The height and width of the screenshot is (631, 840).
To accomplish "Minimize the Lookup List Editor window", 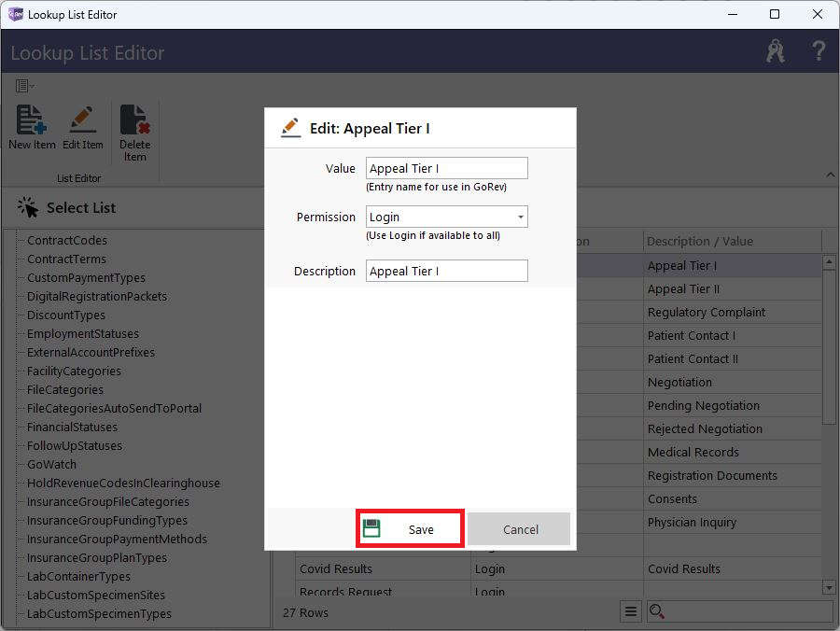I will [733, 14].
